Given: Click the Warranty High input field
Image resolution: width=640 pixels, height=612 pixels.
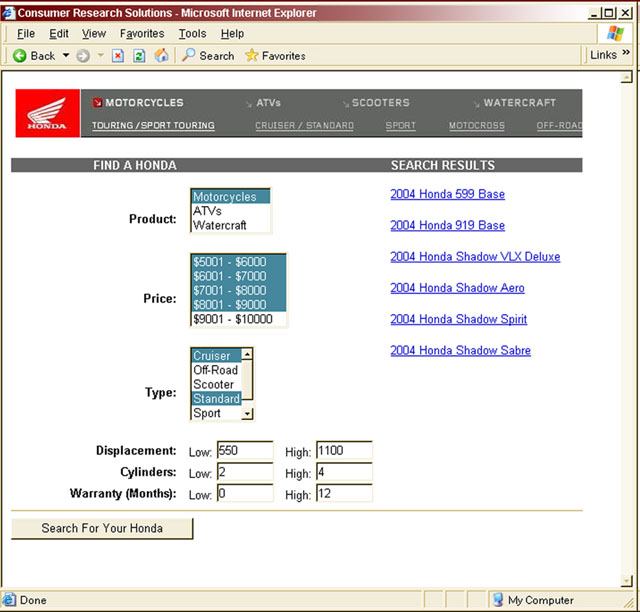Looking at the screenshot, I should [x=344, y=493].
